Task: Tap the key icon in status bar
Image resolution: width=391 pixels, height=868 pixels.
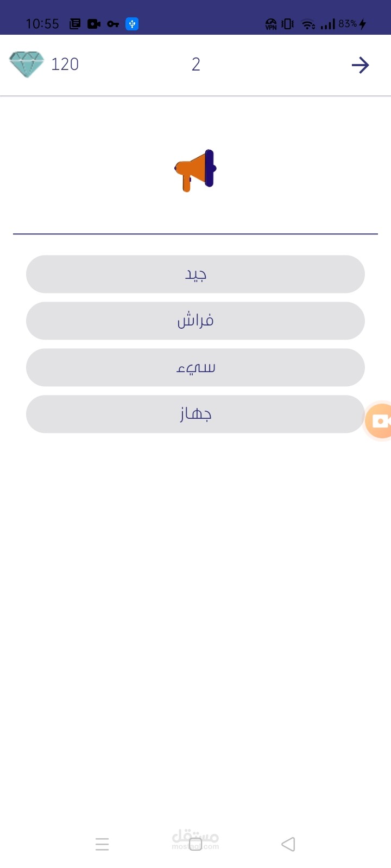Action: point(113,24)
